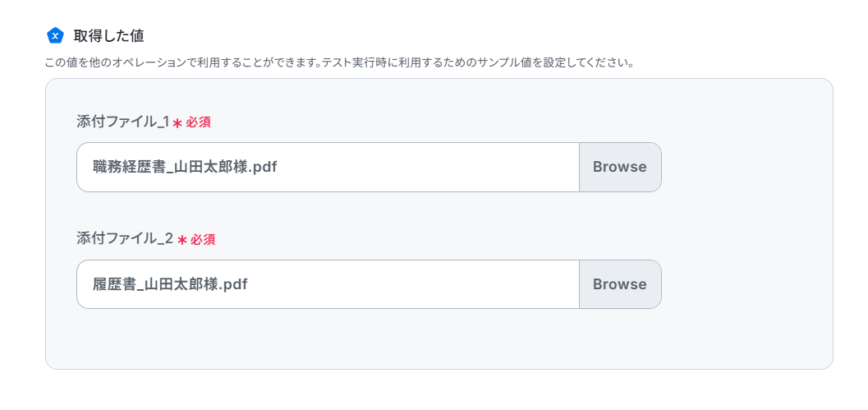Click the .pdf extension in the 履歴書 filename

232,284
